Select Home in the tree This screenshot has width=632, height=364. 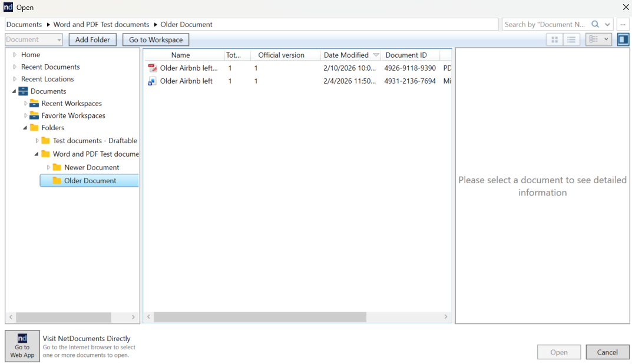31,54
